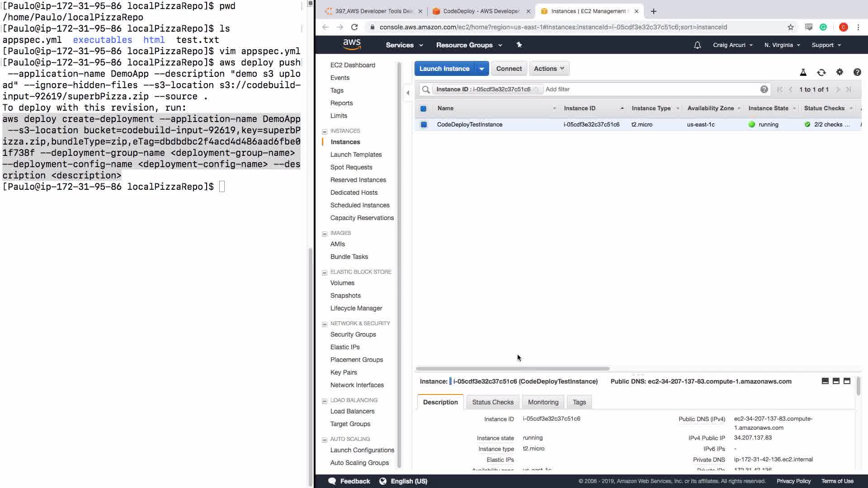Open the help question mark icon

(857, 72)
